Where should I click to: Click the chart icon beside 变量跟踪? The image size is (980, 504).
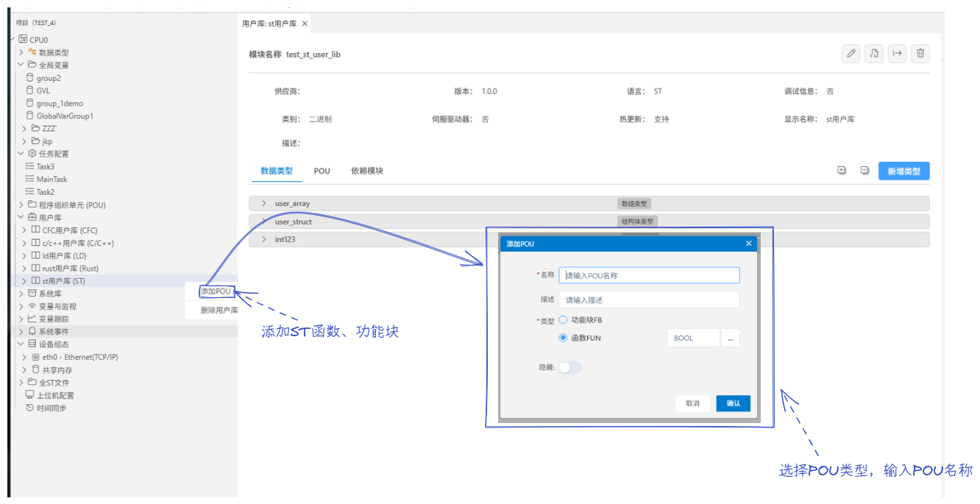(32, 319)
